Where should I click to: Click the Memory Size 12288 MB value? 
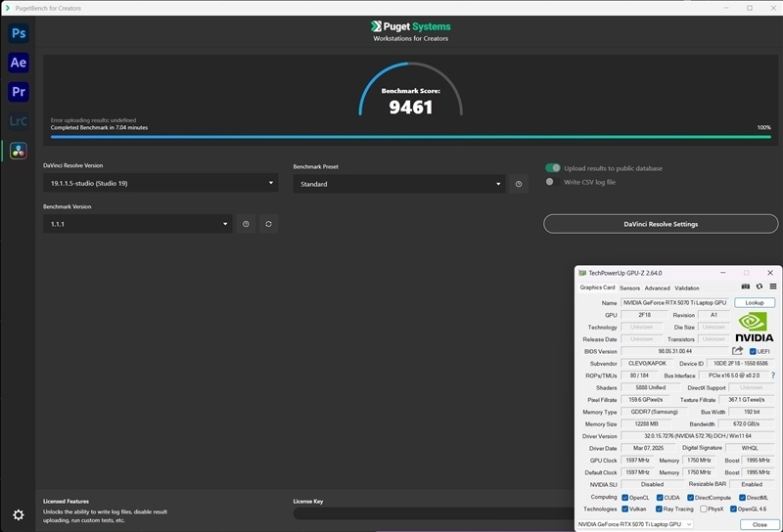[x=646, y=423]
